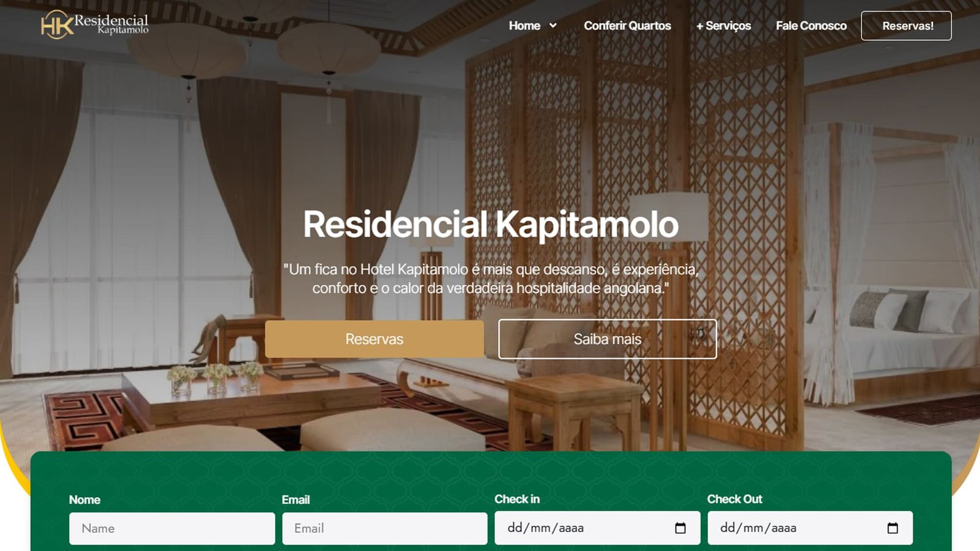Navigate to Fale Conosco
This screenshot has height=551, width=980.
pos(811,26)
